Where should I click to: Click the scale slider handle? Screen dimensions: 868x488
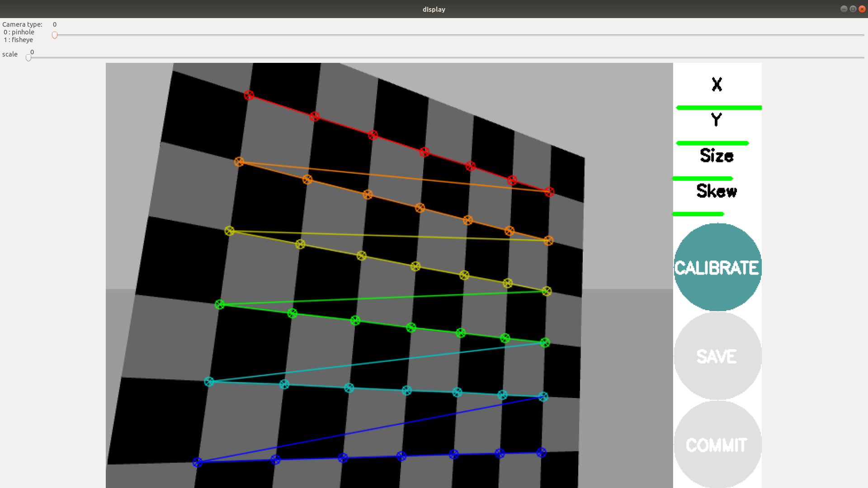pos(28,58)
